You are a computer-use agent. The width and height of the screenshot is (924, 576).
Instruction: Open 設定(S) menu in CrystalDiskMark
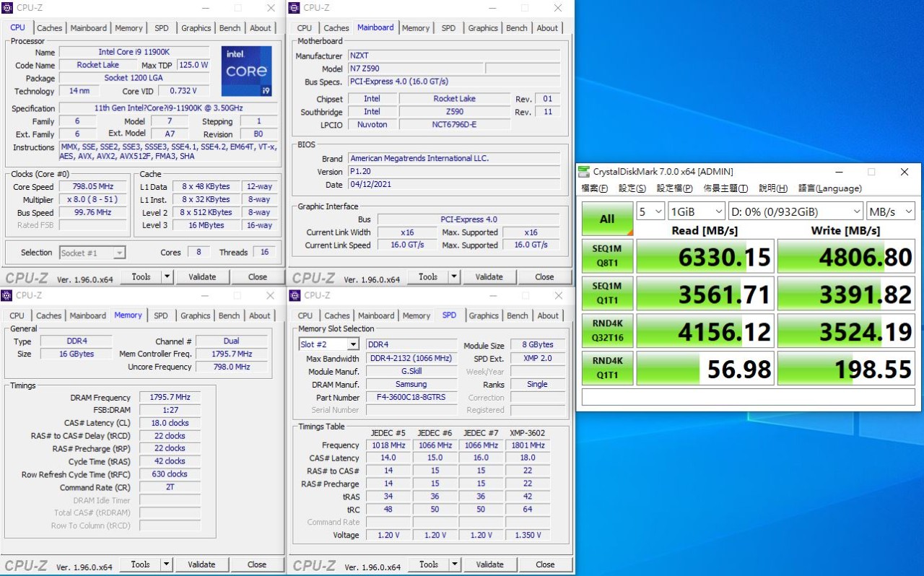point(632,188)
